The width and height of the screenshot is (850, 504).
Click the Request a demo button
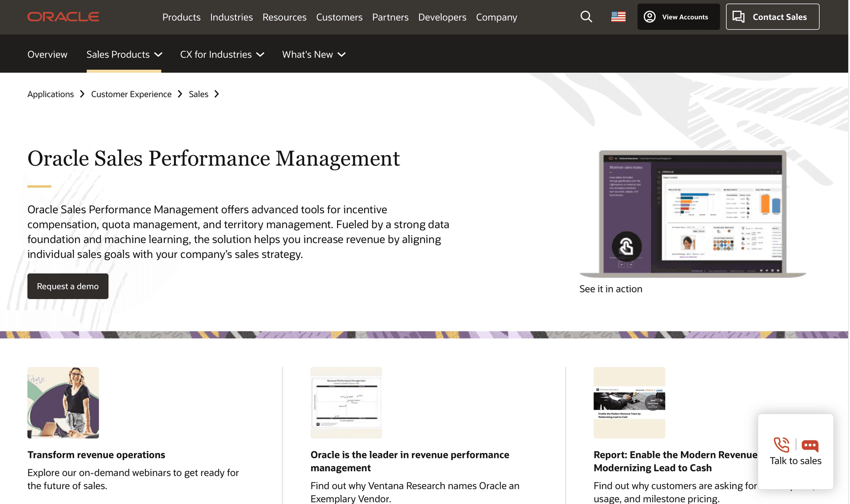click(x=68, y=286)
